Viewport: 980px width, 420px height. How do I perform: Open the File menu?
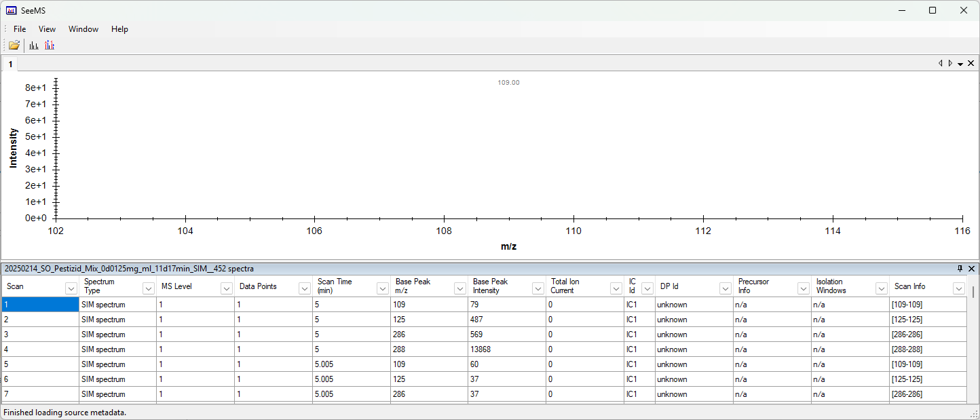point(20,29)
